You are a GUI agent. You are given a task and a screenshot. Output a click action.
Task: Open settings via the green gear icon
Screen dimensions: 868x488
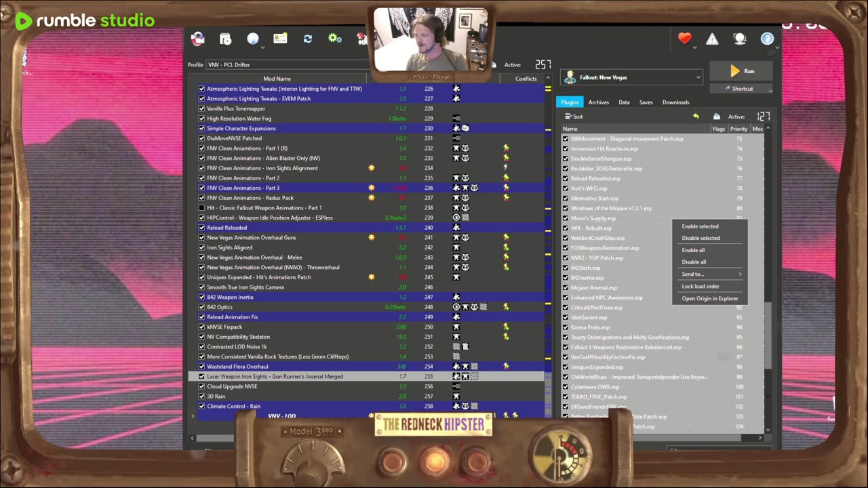tap(335, 39)
